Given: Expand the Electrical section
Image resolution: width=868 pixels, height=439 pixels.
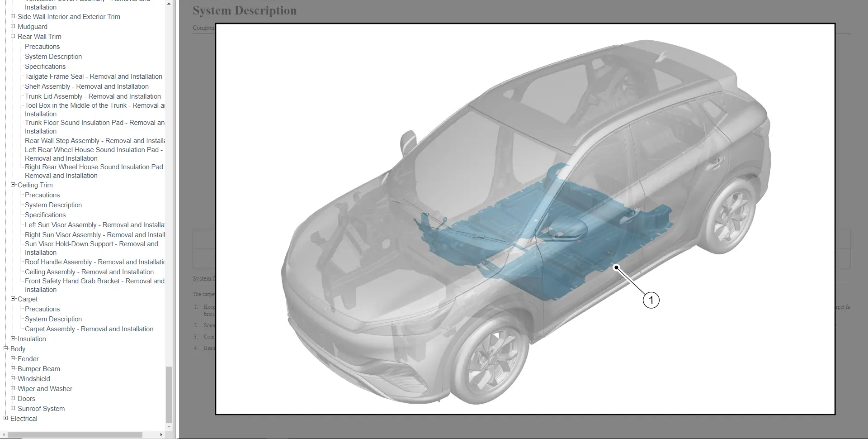Looking at the screenshot, I should 6,418.
